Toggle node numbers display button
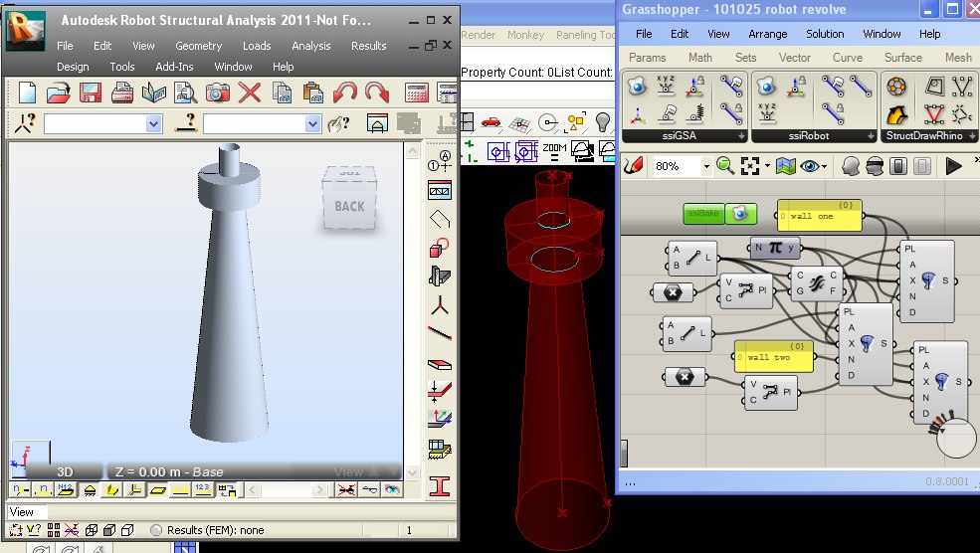 [21, 490]
